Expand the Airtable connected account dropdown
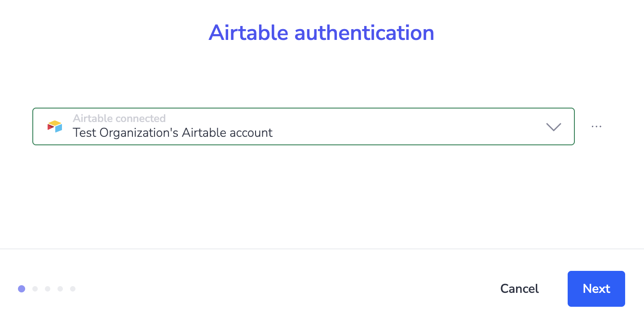The height and width of the screenshot is (322, 644). (304, 126)
